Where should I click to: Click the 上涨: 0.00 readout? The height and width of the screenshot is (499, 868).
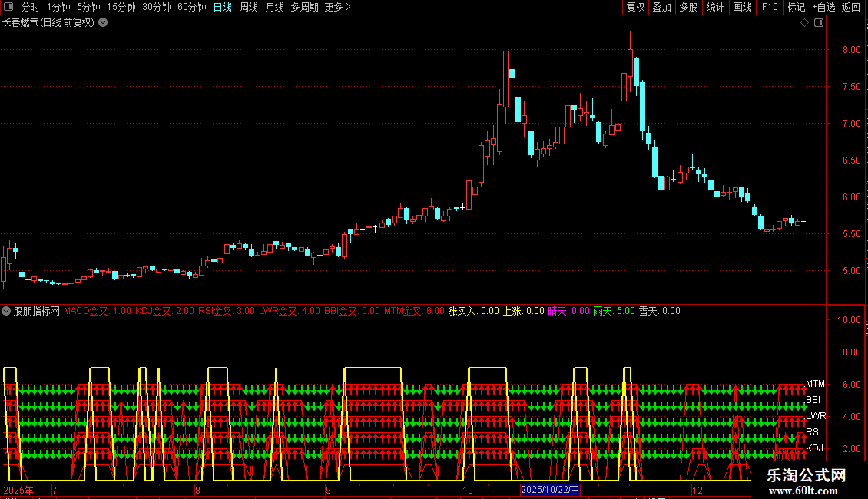tap(523, 311)
